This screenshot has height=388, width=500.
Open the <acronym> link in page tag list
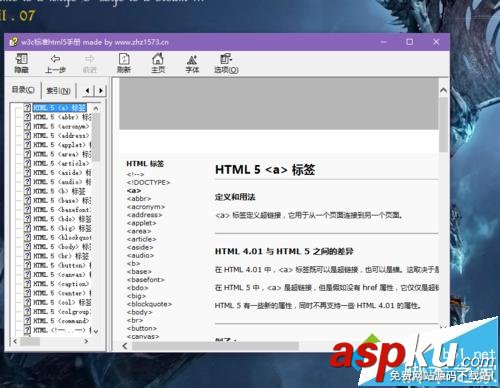click(146, 207)
